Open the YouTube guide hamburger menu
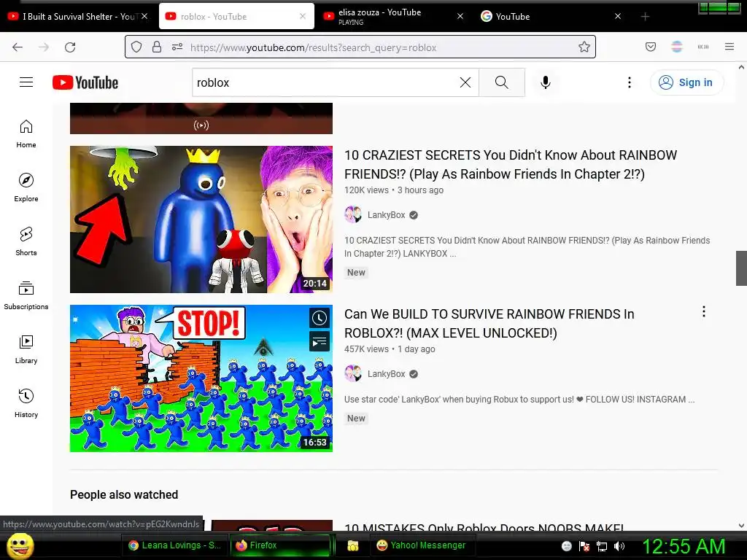 coord(26,82)
